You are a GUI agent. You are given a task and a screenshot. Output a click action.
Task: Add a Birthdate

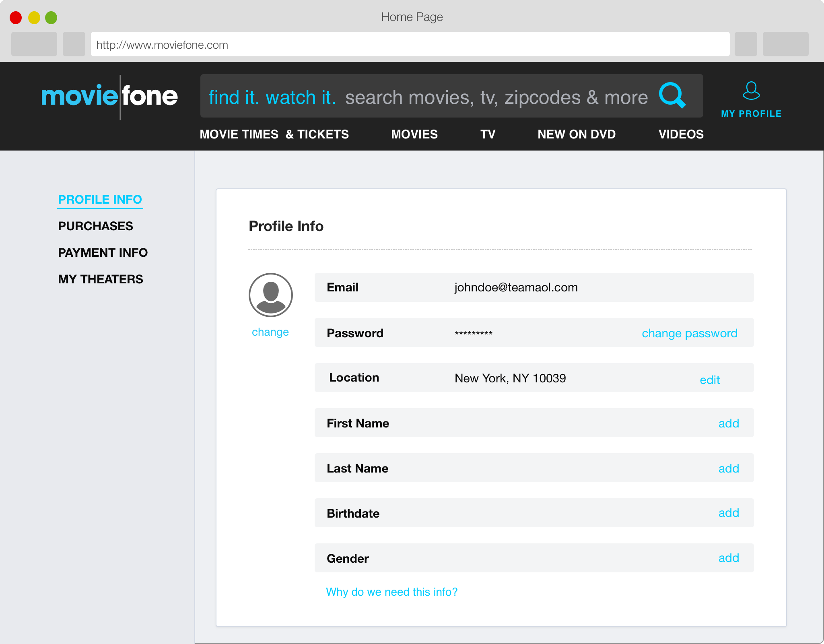[x=728, y=513]
